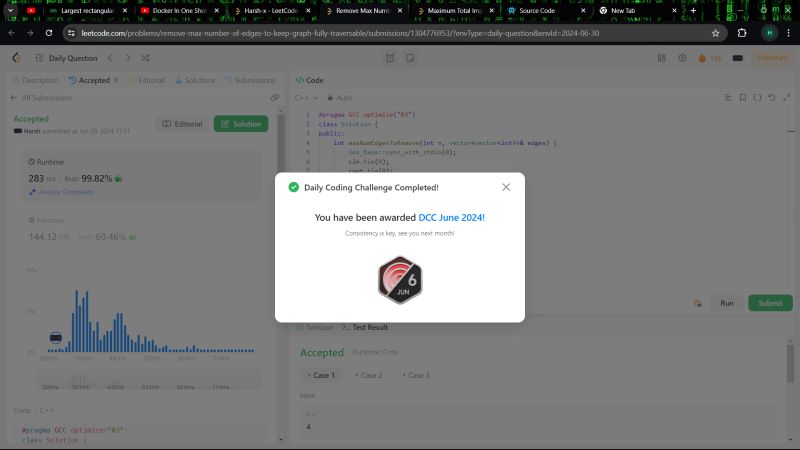
Task: Toggle Auto mode lock in editor
Action: 339,97
